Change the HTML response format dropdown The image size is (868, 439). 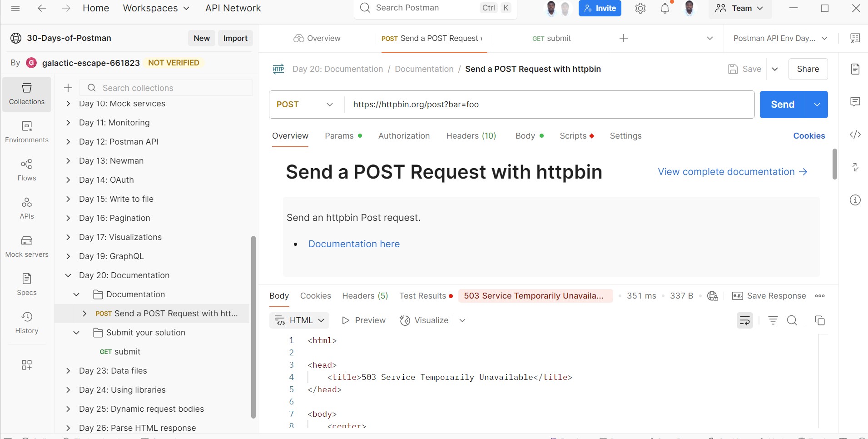click(299, 320)
